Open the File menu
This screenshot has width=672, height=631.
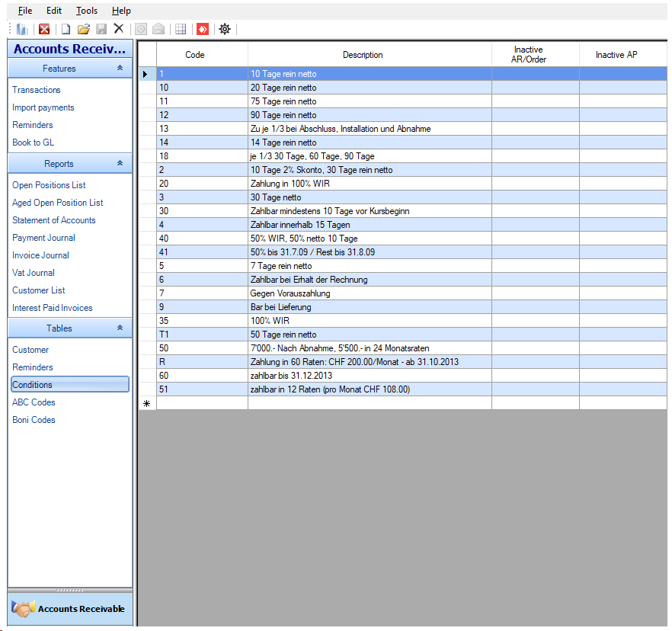[x=25, y=11]
